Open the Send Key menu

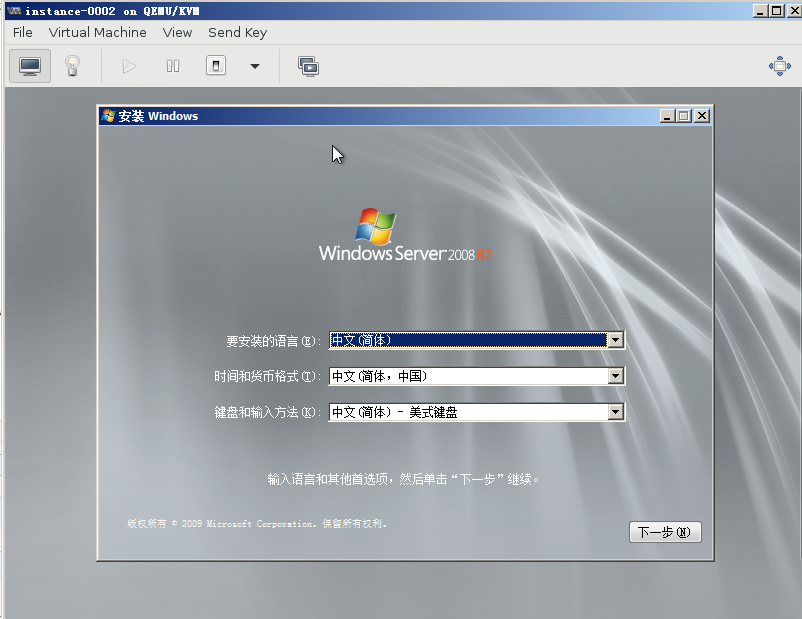237,32
